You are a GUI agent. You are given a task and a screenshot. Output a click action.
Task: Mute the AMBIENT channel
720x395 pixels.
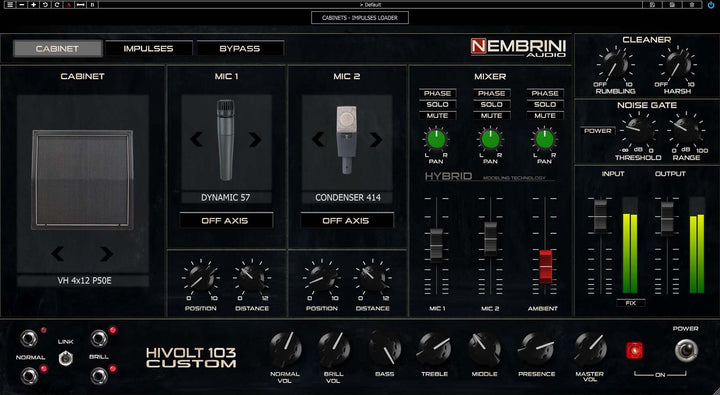coord(545,115)
